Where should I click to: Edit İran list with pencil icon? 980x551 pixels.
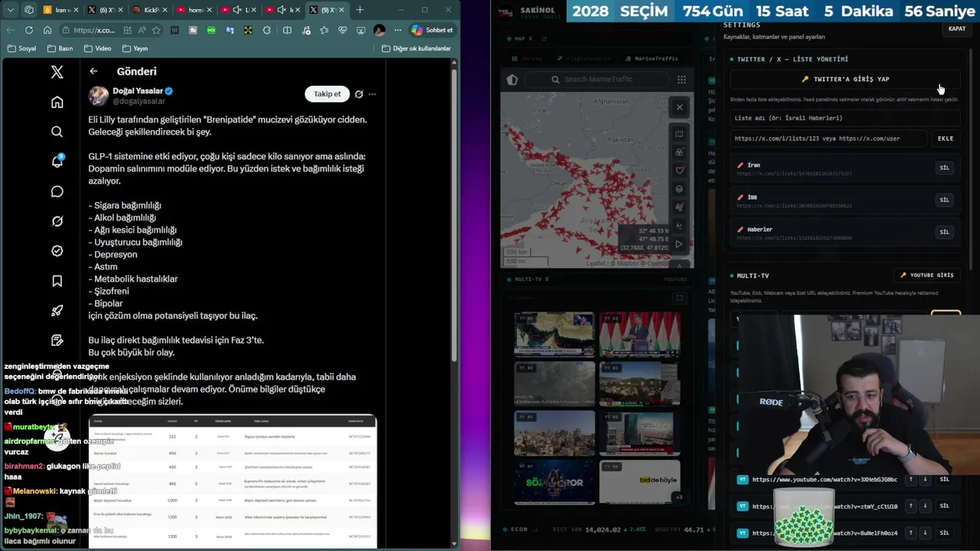(740, 165)
